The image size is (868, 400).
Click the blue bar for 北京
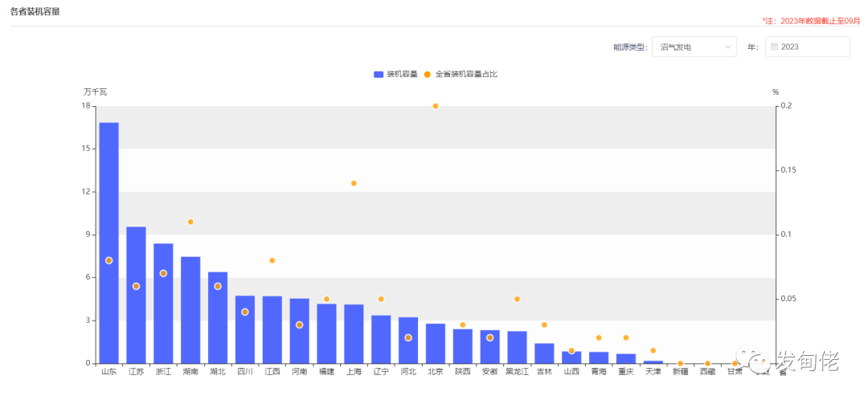click(x=436, y=344)
